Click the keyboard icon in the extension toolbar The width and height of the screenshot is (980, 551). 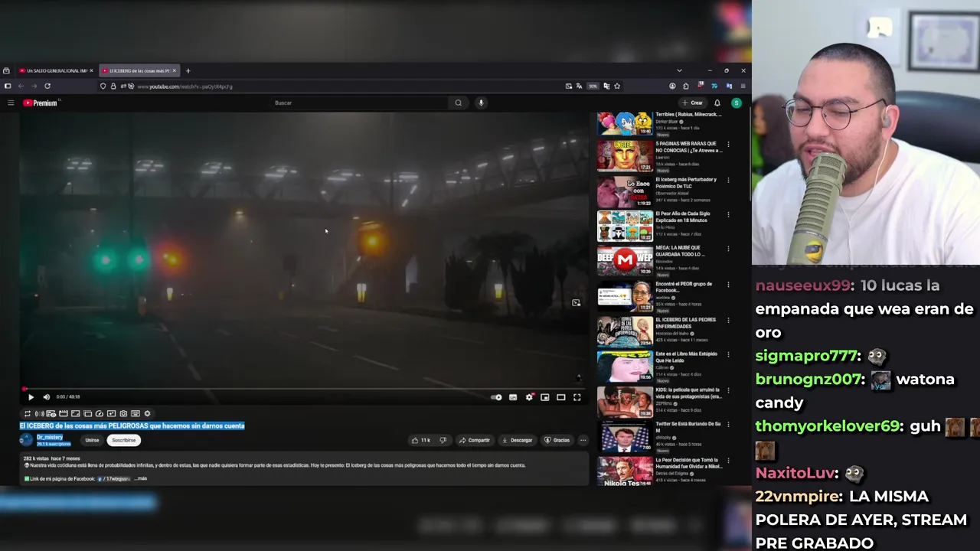click(136, 414)
